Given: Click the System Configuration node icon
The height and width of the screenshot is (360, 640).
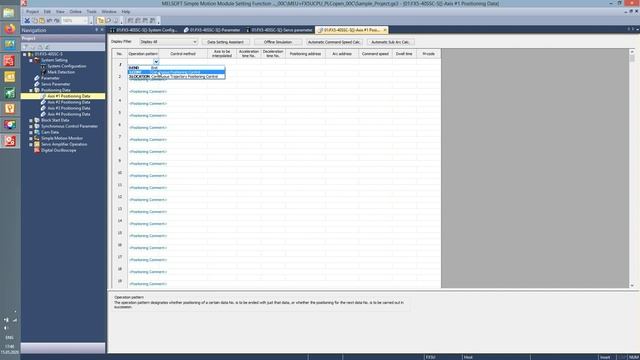Looking at the screenshot, I should [43, 66].
